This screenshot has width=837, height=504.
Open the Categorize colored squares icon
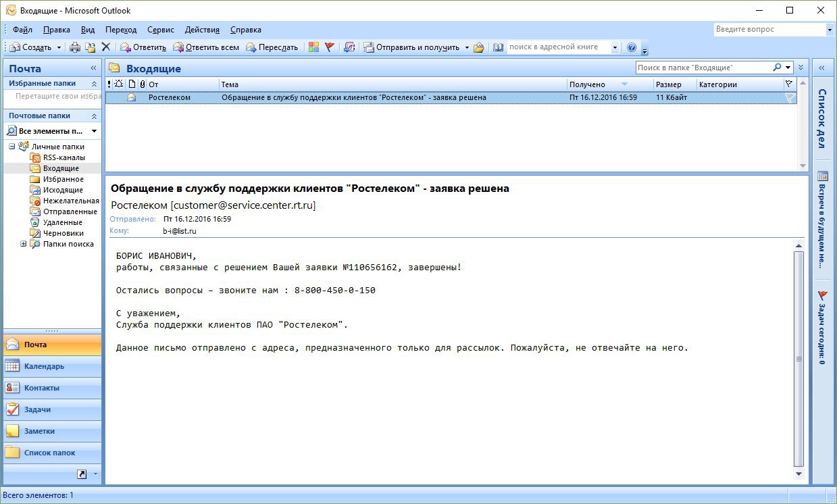[x=313, y=47]
